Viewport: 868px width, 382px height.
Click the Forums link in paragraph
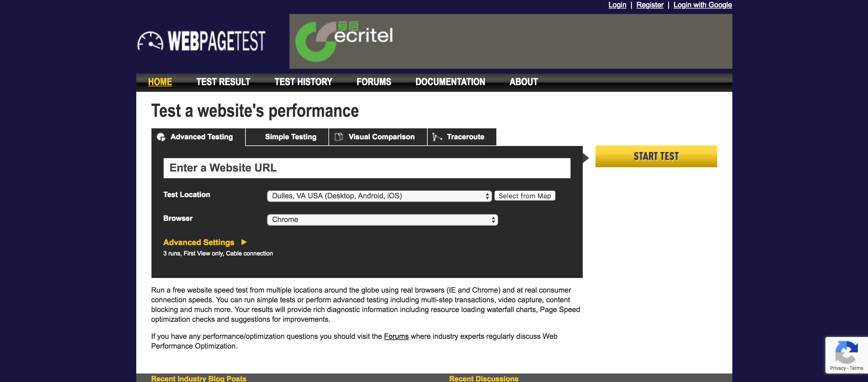click(x=396, y=336)
